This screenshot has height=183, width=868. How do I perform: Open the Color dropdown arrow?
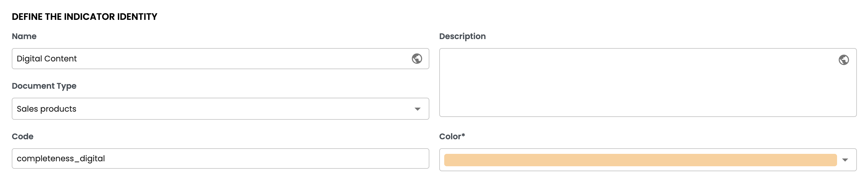click(845, 160)
